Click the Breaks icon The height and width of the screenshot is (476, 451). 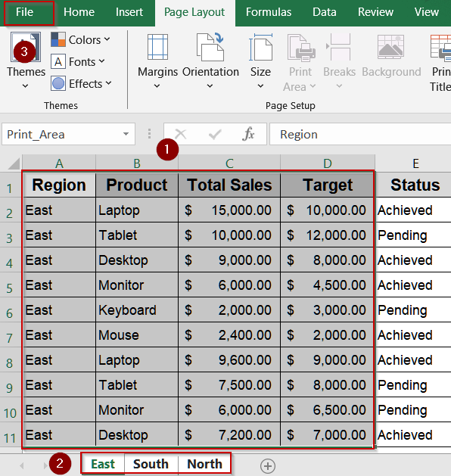pyautogui.click(x=339, y=47)
